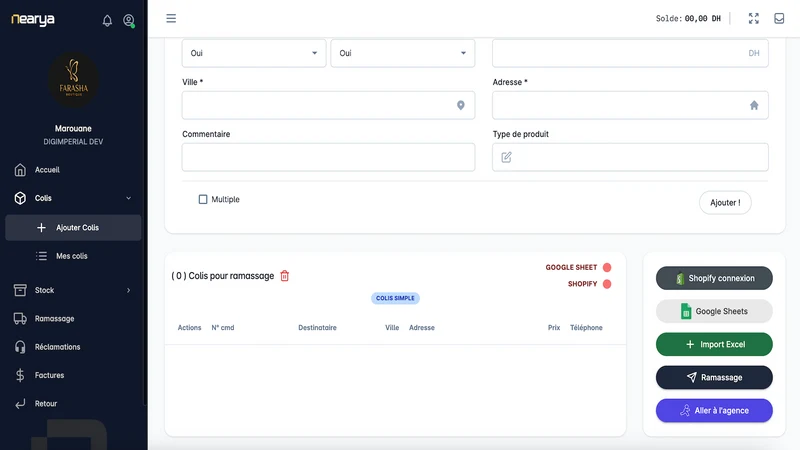Check the Multiple checkbox
800x450 pixels.
click(203, 199)
